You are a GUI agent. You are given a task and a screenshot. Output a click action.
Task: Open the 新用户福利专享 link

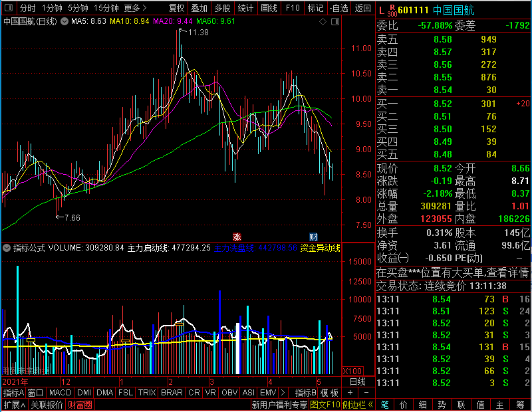click(279, 405)
